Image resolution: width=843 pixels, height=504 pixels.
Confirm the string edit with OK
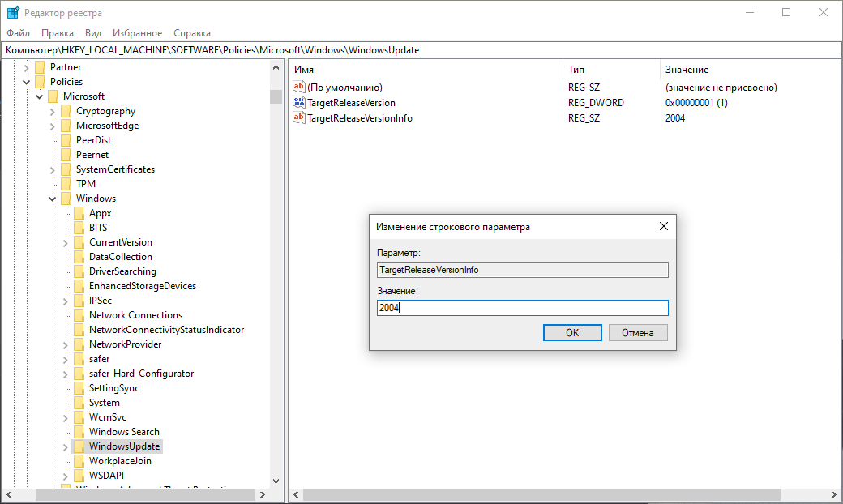click(572, 332)
